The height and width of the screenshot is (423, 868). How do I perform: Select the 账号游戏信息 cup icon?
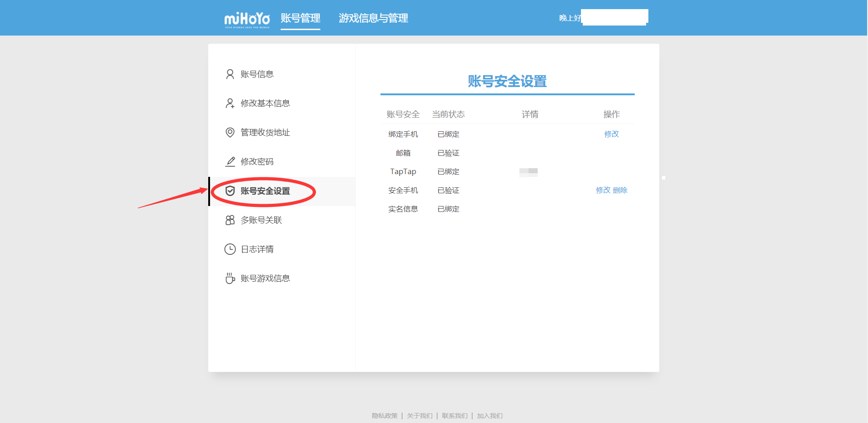point(230,278)
